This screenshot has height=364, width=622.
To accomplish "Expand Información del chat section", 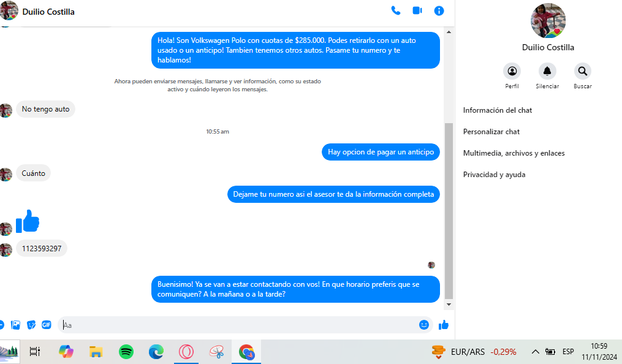I will 498,110.
